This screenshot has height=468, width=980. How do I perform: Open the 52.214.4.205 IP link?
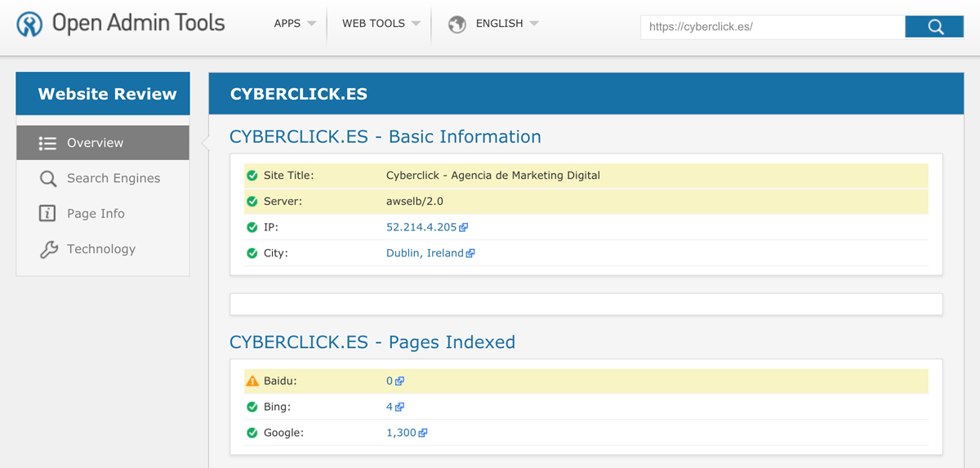[421, 227]
